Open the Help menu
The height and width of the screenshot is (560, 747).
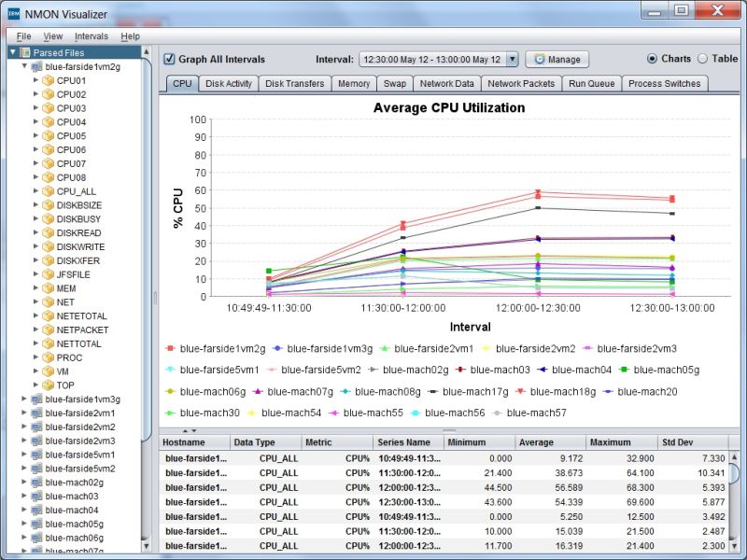pyautogui.click(x=130, y=36)
